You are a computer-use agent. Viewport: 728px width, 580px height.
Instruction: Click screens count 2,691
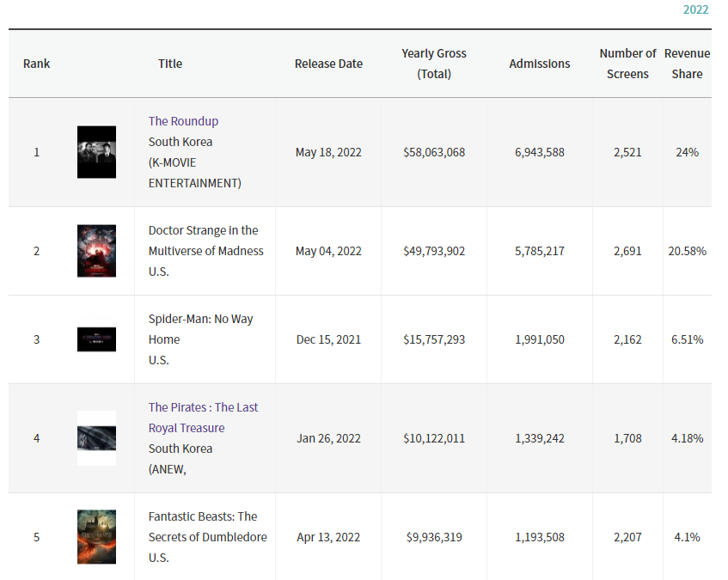[x=627, y=251]
